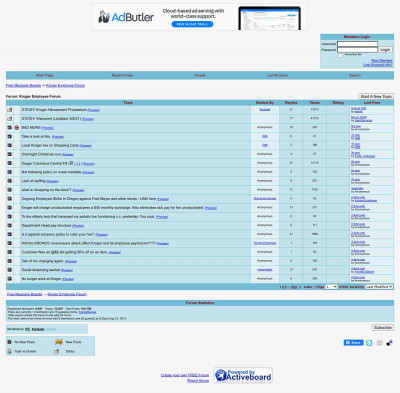This screenshot has width=400, height=393.
Task: Click the multi-page icon in the Kroger Columbus Central Fill row
Action: (71, 163)
